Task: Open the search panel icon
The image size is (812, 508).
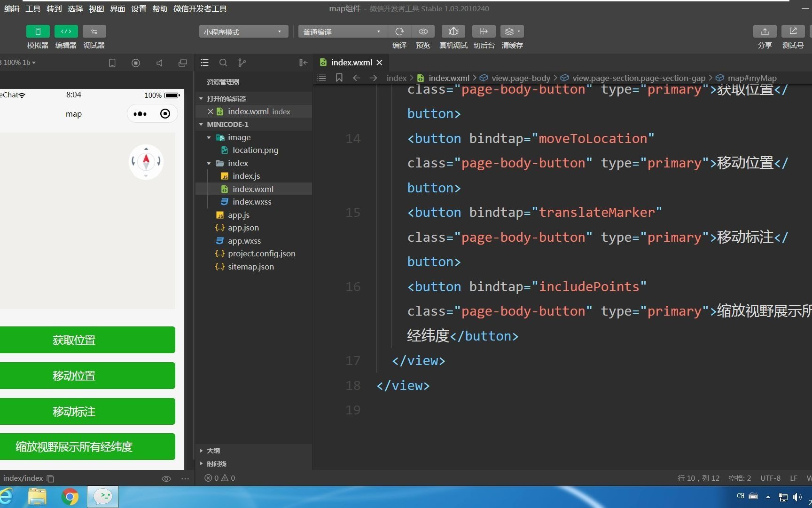Action: pos(223,63)
